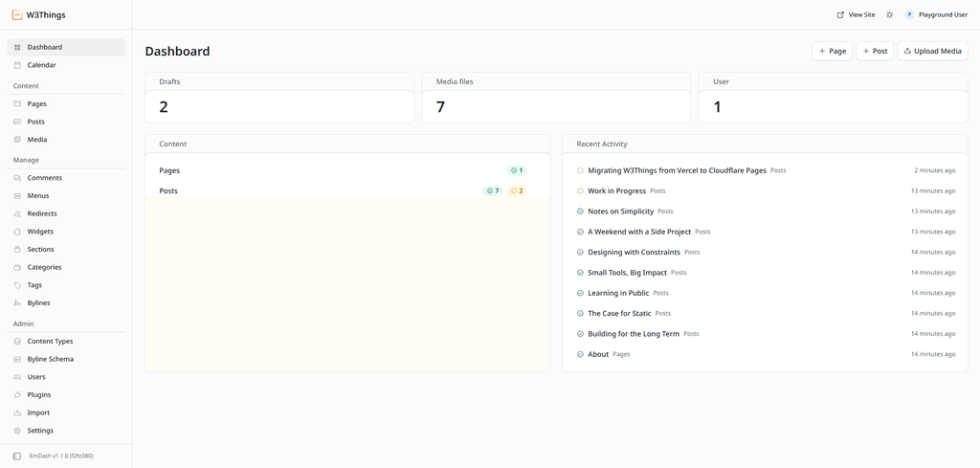Open The Case for Static entry
The image size is (980, 468).
(619, 314)
